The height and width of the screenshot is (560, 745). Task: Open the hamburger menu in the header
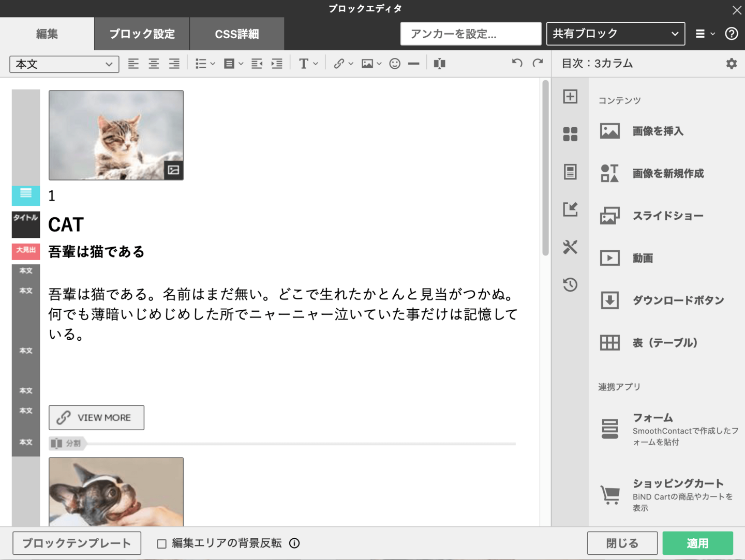[x=705, y=34]
